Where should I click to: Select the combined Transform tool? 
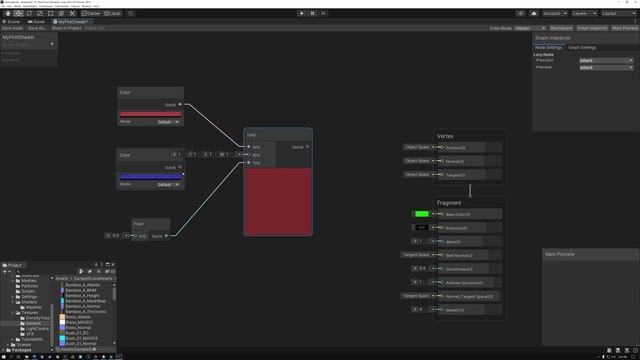click(61, 13)
